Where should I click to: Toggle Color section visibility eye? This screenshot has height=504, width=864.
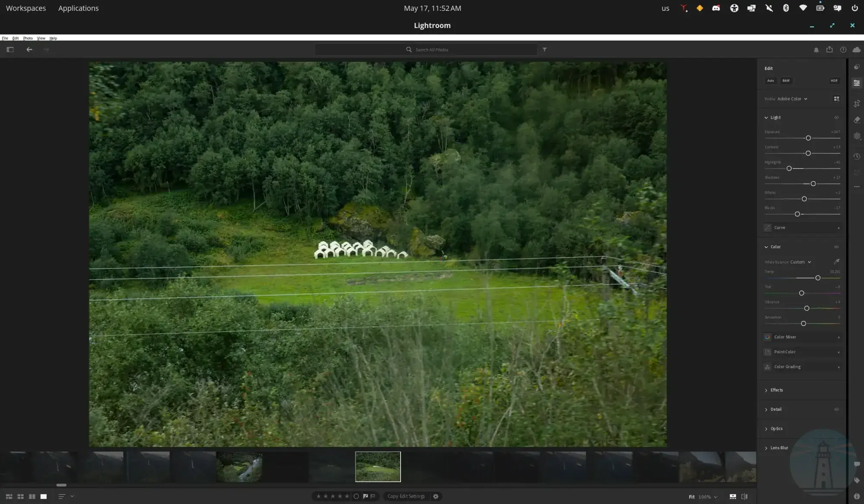(836, 247)
